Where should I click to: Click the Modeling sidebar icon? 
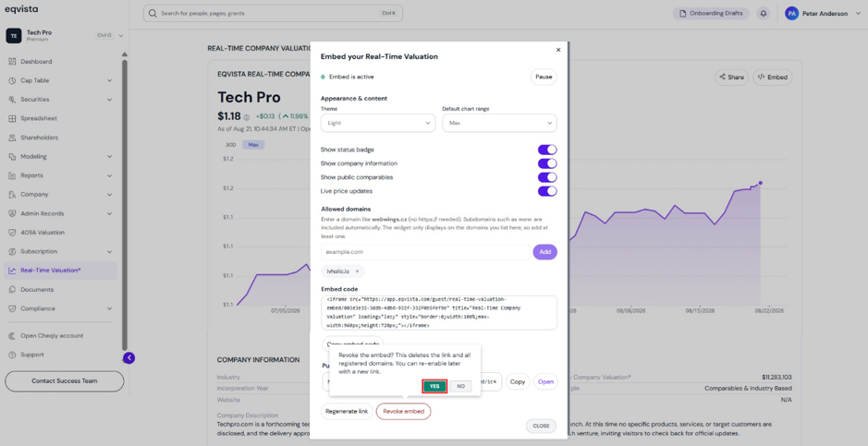(12, 156)
